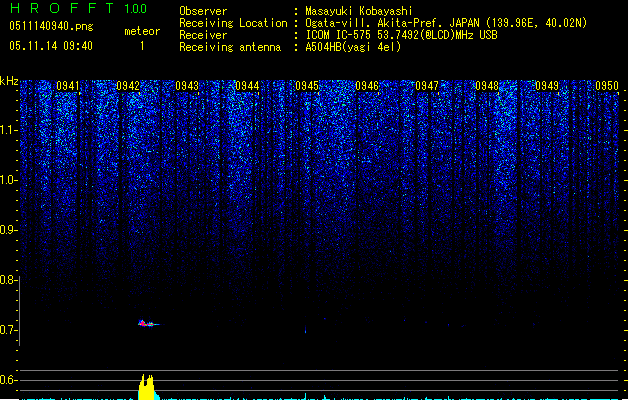Click the 0947 time marker
The image size is (629, 400).
pos(427,86)
